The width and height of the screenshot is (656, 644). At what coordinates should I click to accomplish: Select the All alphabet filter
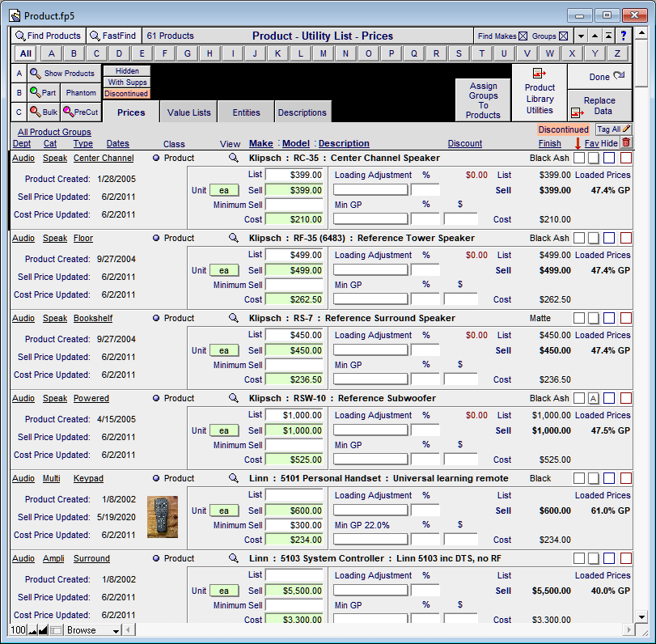pos(26,53)
